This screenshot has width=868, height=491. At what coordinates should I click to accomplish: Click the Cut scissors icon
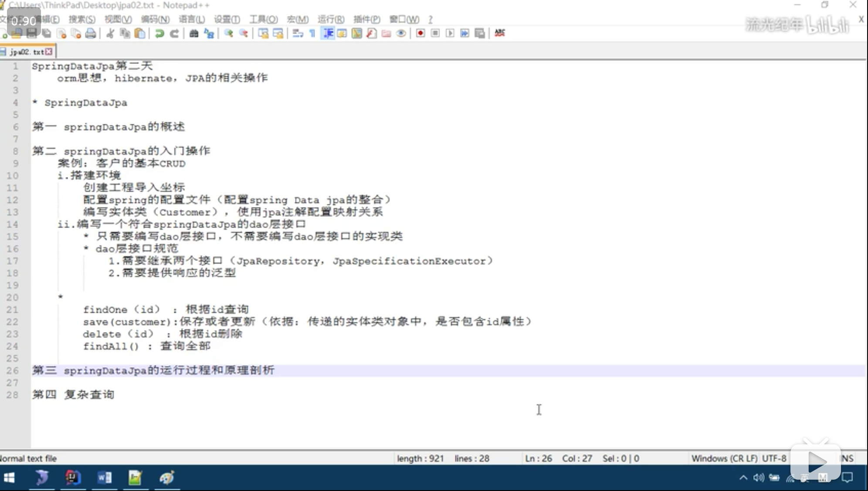point(110,34)
